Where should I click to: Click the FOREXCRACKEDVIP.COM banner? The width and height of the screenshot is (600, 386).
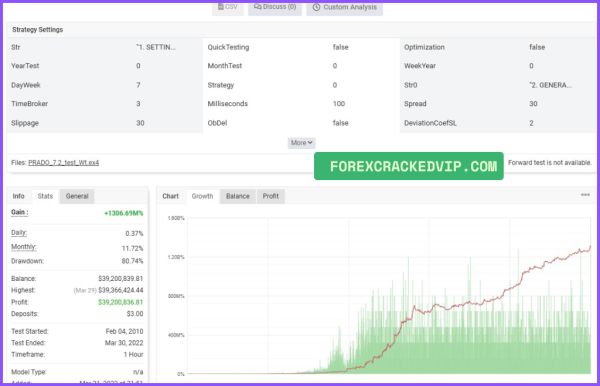click(x=409, y=166)
